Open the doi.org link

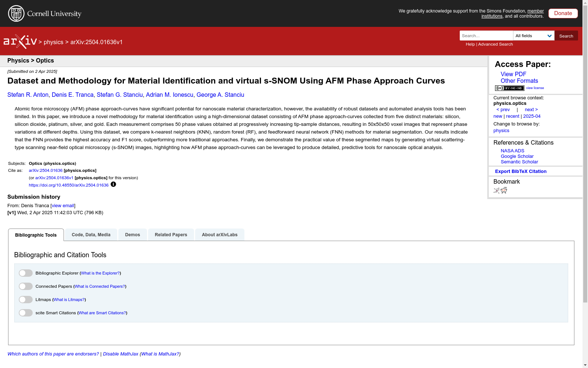(69, 185)
